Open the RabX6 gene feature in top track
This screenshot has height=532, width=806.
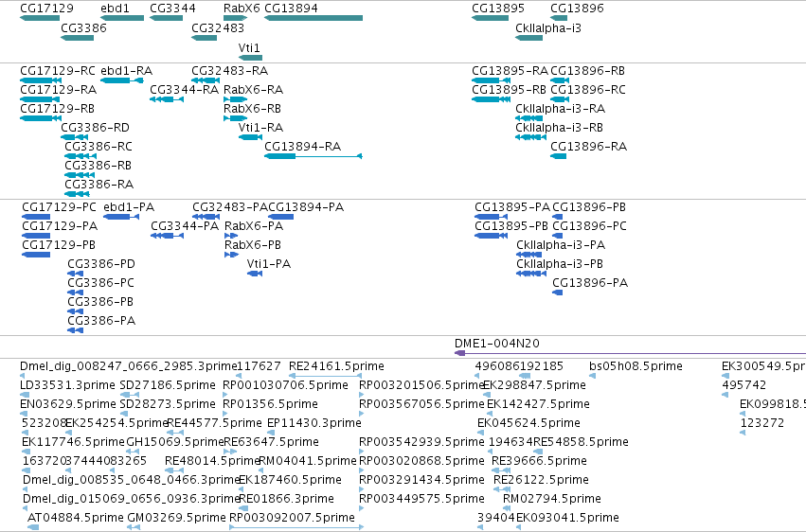coord(236,18)
